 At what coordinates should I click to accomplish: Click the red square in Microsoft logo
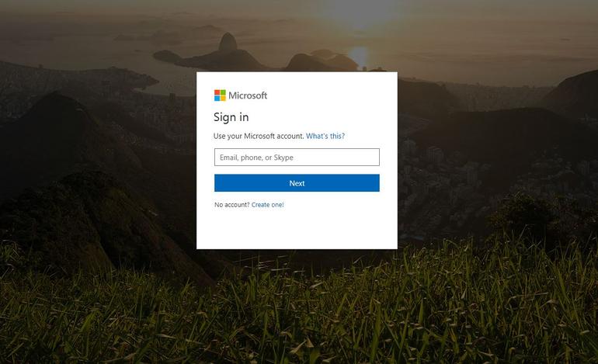click(x=217, y=92)
